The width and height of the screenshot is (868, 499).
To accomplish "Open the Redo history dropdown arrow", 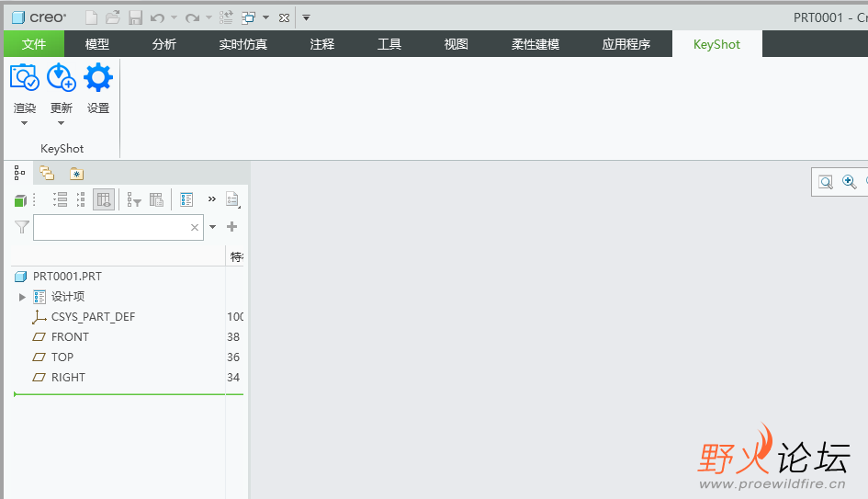I will (x=209, y=17).
